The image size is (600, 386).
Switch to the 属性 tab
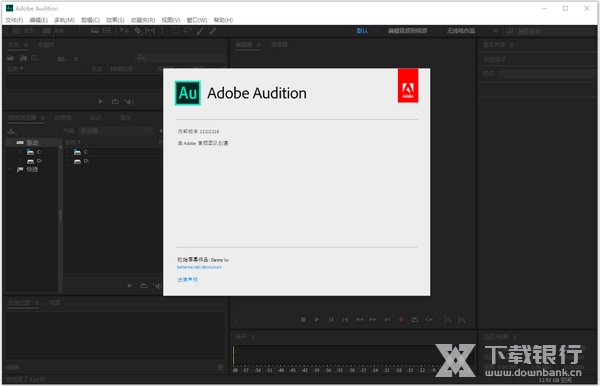coord(126,118)
